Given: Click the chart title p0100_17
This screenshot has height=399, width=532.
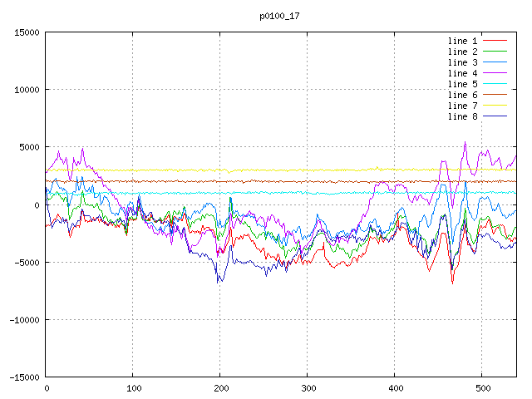Looking at the screenshot, I should point(280,15).
